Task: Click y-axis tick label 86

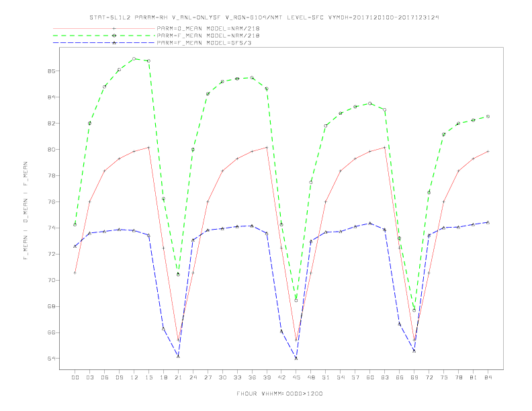Action: pos(50,71)
